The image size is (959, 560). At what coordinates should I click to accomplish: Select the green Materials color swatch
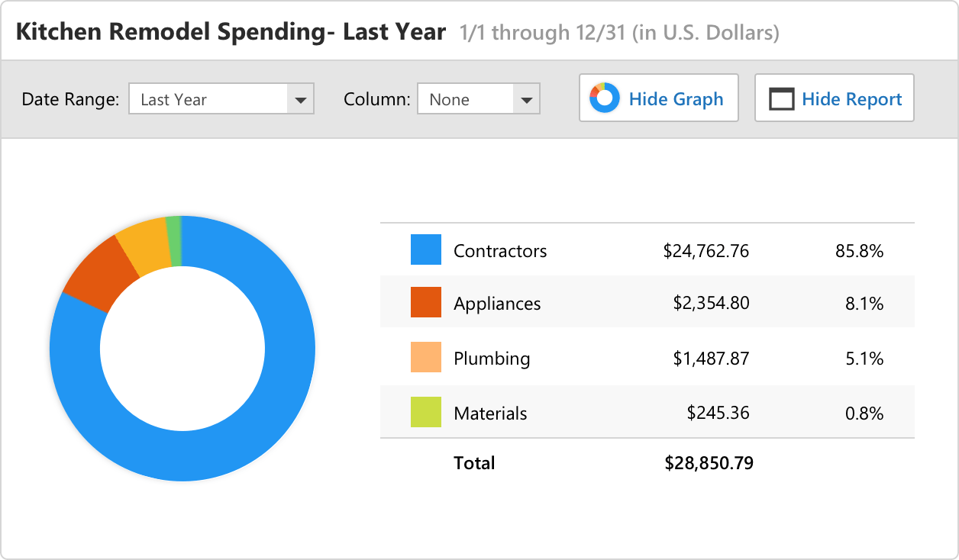coord(425,413)
